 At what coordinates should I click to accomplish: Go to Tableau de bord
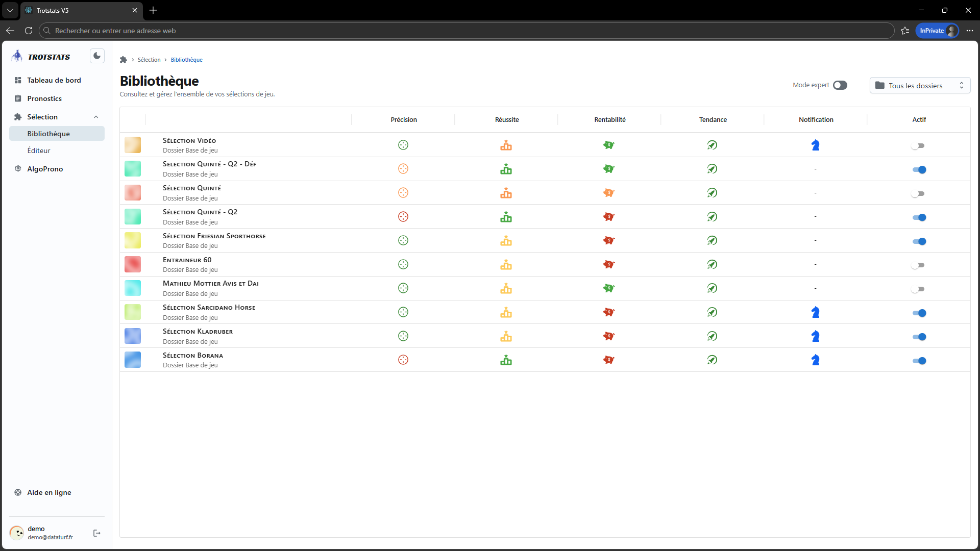click(x=54, y=80)
